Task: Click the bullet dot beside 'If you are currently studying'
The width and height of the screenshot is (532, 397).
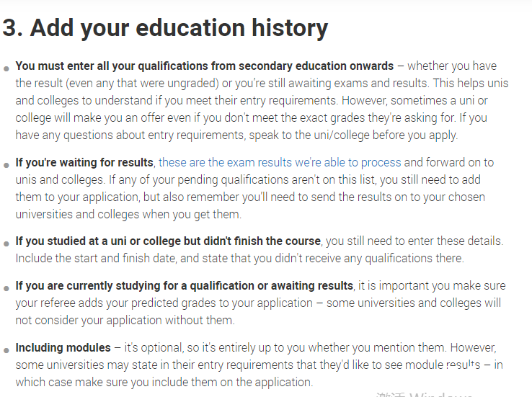Action: (x=6, y=288)
